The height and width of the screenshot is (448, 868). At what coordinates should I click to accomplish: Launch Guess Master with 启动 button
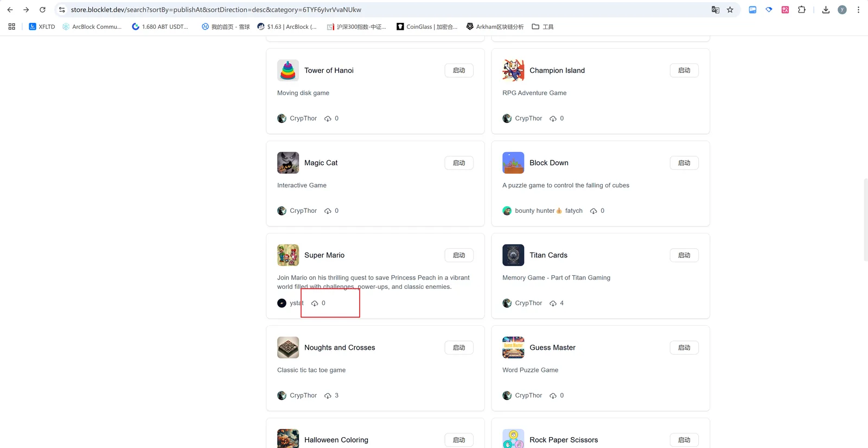click(x=684, y=348)
